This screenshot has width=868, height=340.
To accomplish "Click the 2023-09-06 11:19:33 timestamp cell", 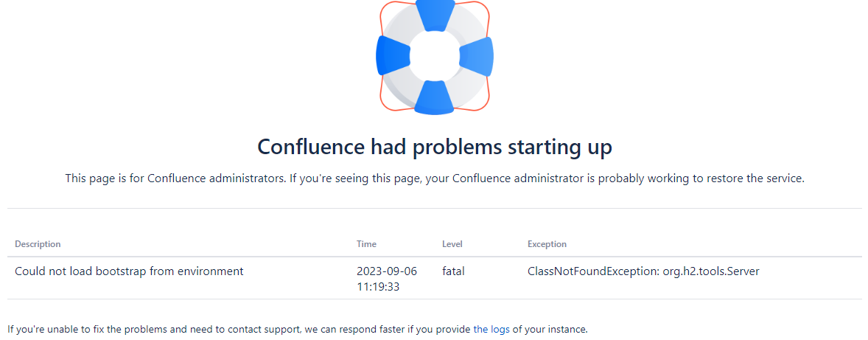I will [387, 279].
